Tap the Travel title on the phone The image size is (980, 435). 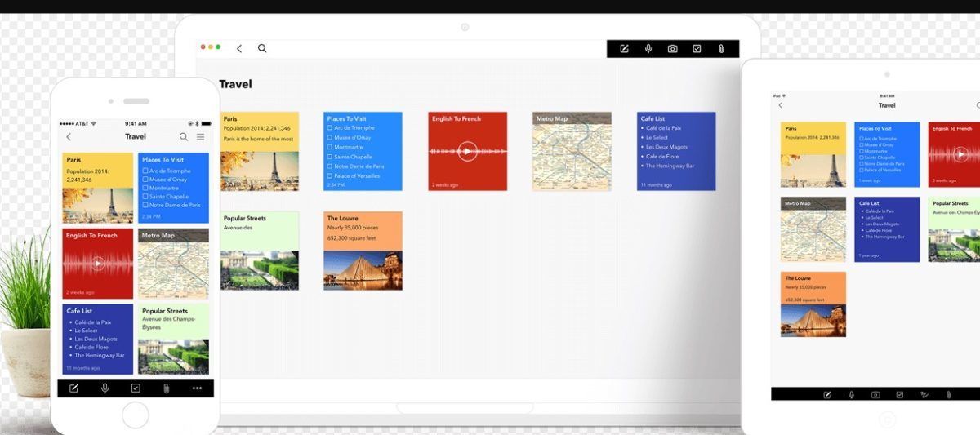(x=136, y=137)
